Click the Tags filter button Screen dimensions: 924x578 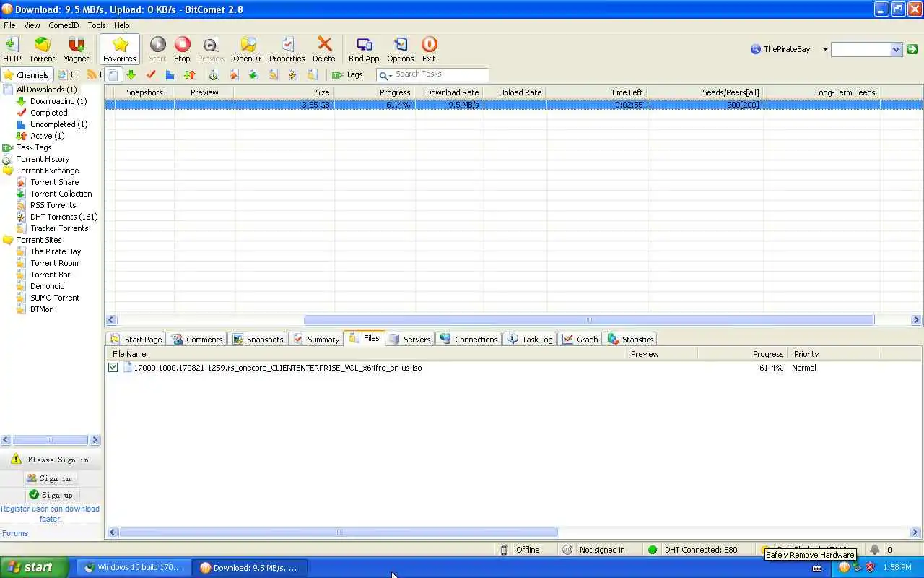[x=347, y=74]
